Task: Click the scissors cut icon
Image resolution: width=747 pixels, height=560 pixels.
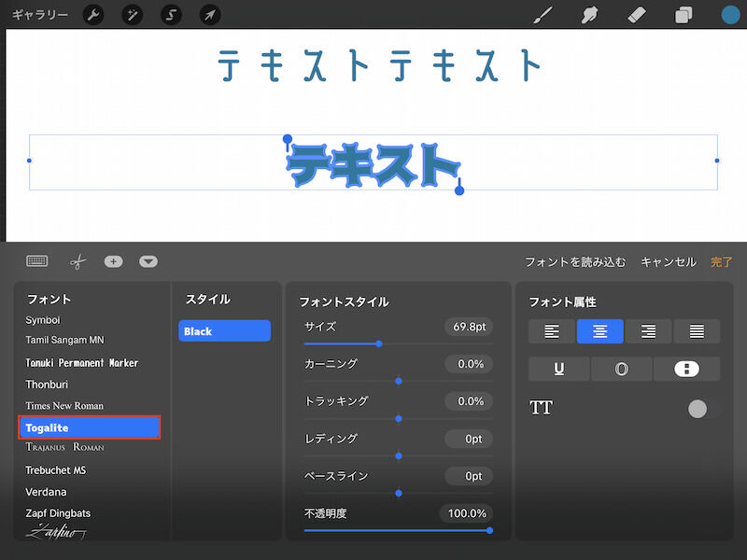Action: click(x=78, y=261)
